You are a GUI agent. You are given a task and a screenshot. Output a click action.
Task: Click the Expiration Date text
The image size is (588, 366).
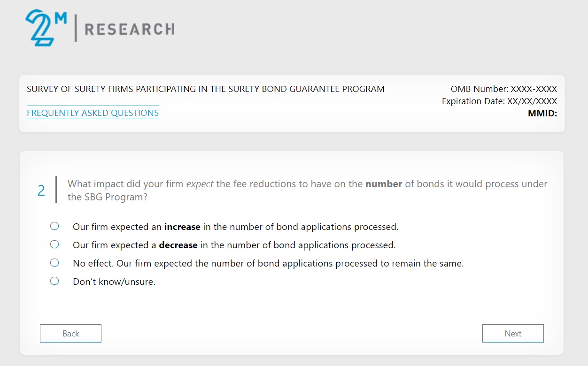tap(499, 101)
